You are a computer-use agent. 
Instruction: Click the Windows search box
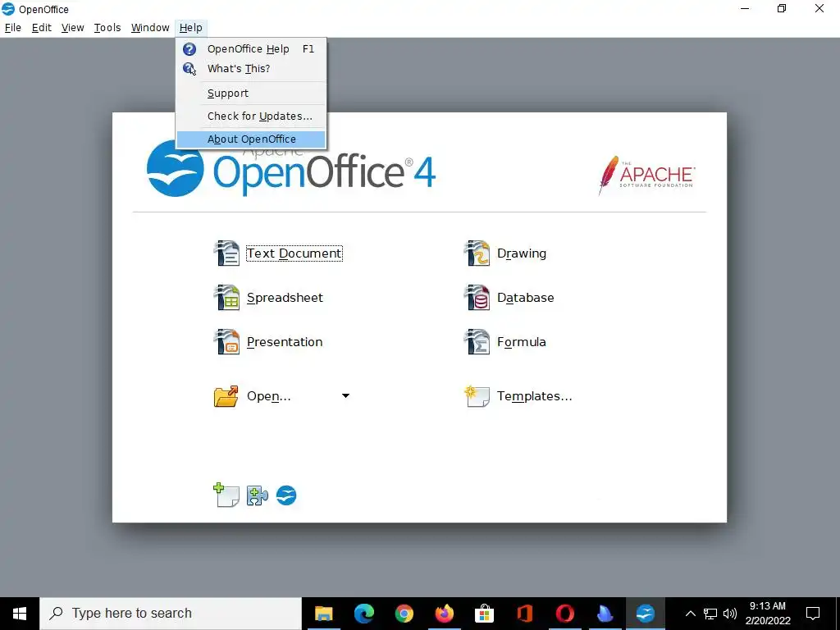[x=171, y=614]
